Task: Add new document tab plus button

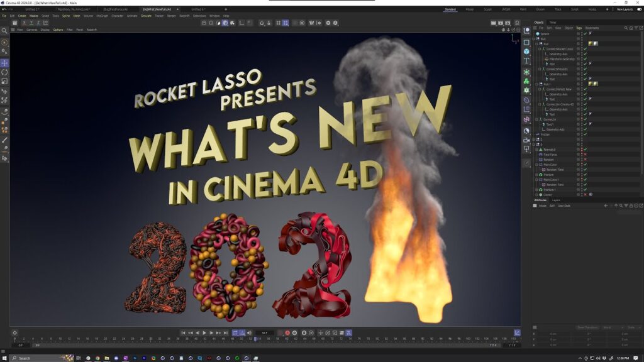Action: 226,9
